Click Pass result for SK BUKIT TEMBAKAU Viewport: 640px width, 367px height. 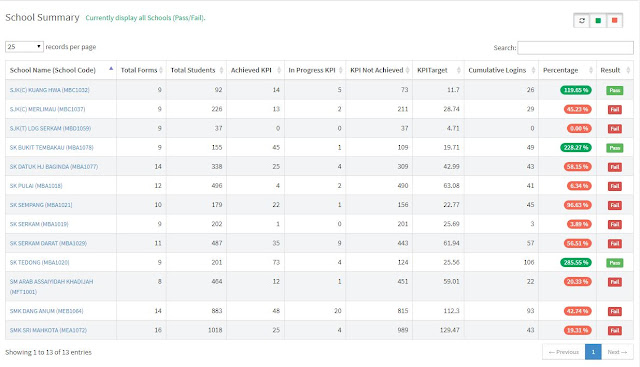(615, 148)
